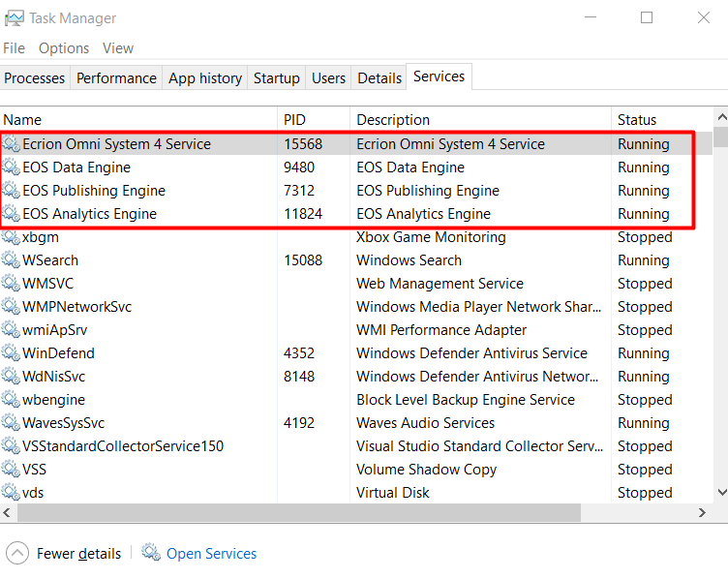The image size is (728, 579).
Task: Click the vertical scrollbar thumb
Action: click(x=721, y=137)
